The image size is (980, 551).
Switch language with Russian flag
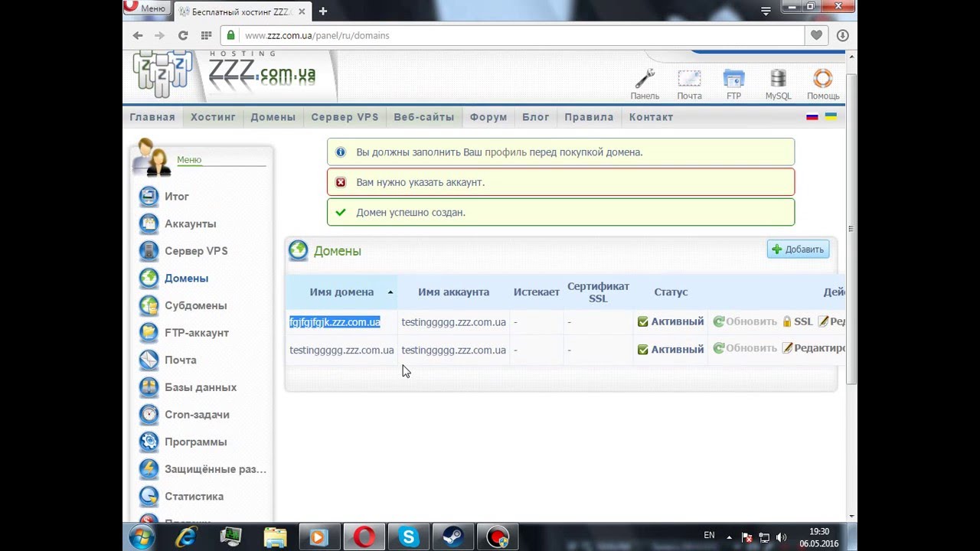coord(812,116)
